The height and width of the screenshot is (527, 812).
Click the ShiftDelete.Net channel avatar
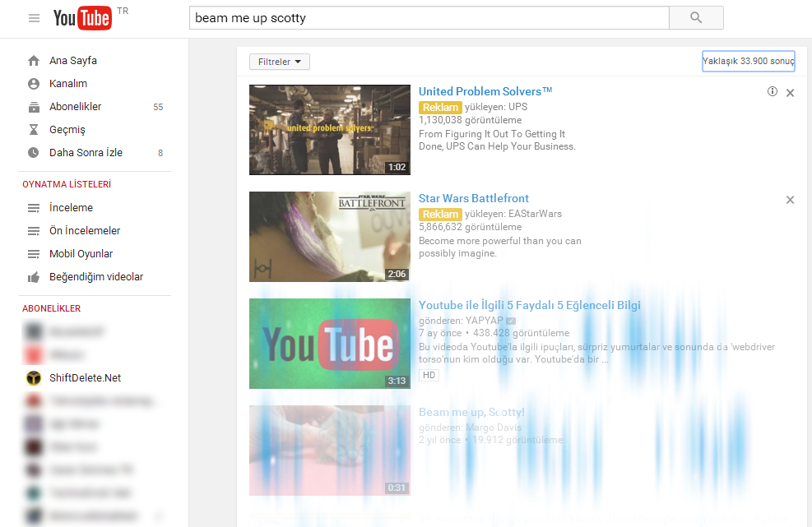[34, 378]
